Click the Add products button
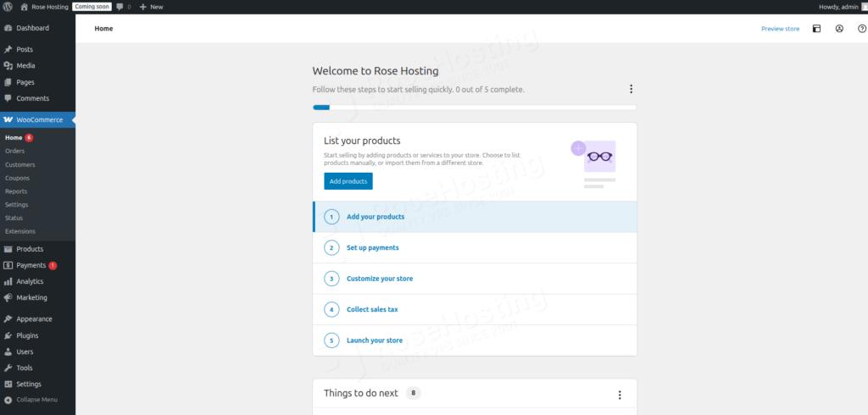This screenshot has height=415, width=868. [x=348, y=181]
